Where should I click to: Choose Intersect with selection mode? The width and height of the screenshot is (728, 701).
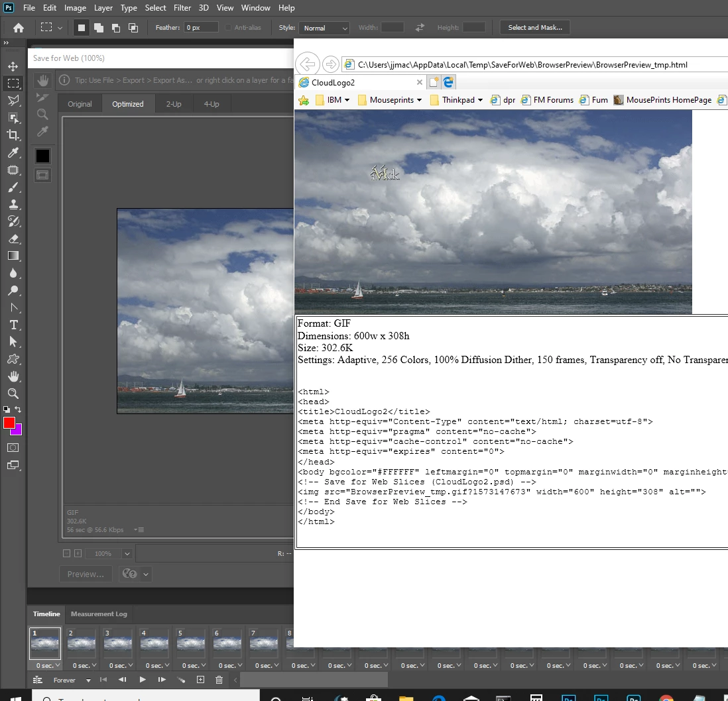coord(133,28)
